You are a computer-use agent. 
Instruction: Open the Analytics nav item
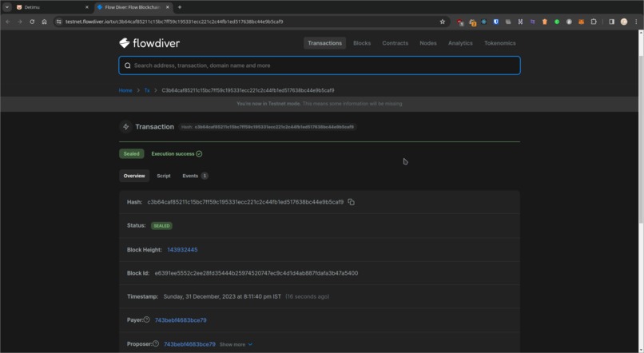click(460, 43)
